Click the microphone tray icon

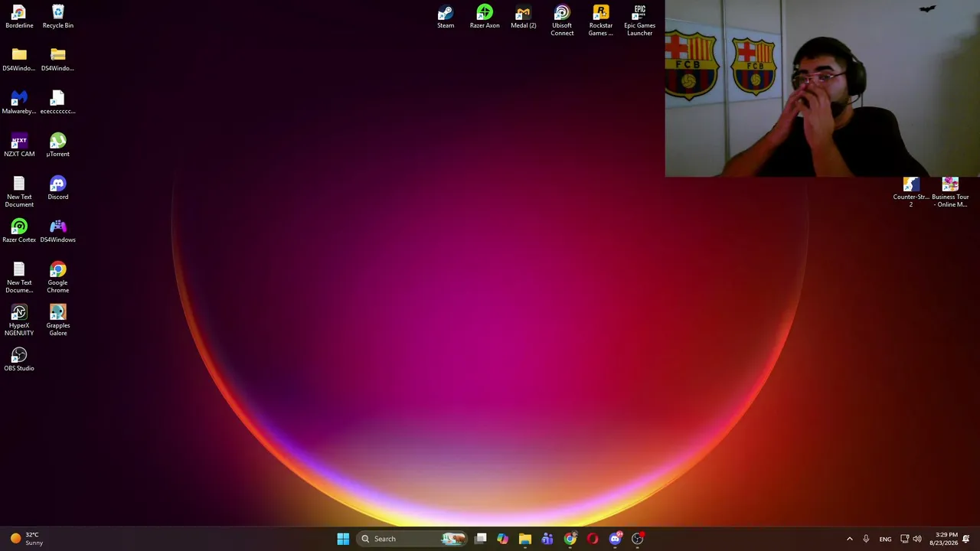(x=866, y=539)
